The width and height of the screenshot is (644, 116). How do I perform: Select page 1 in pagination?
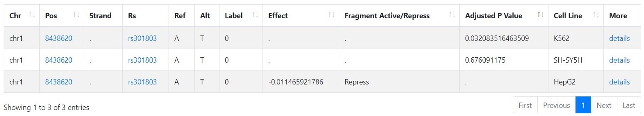click(x=583, y=105)
